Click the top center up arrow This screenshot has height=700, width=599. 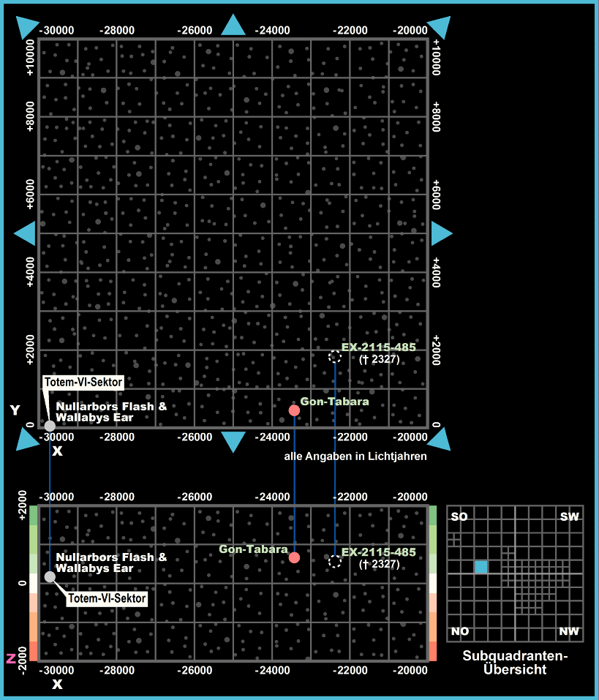[233, 26]
